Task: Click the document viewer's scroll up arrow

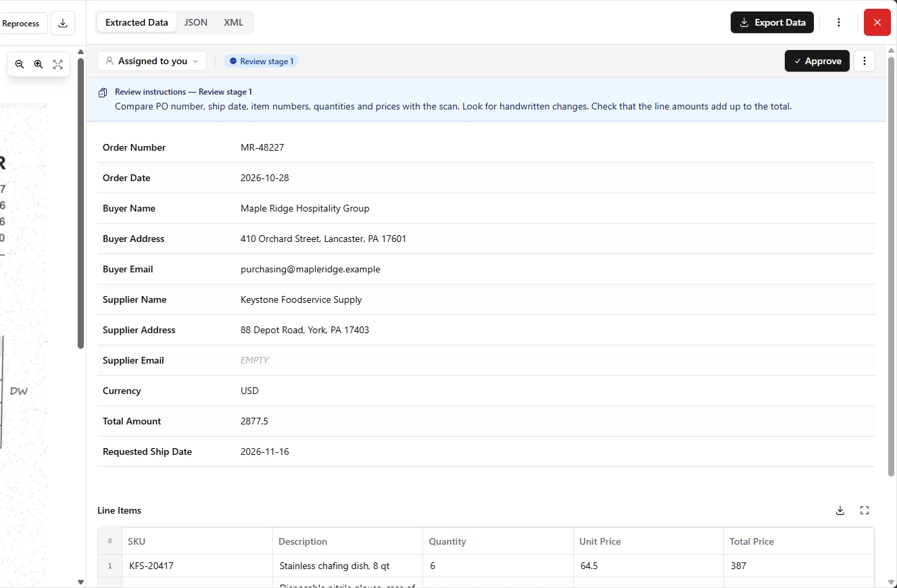Action: [80, 51]
